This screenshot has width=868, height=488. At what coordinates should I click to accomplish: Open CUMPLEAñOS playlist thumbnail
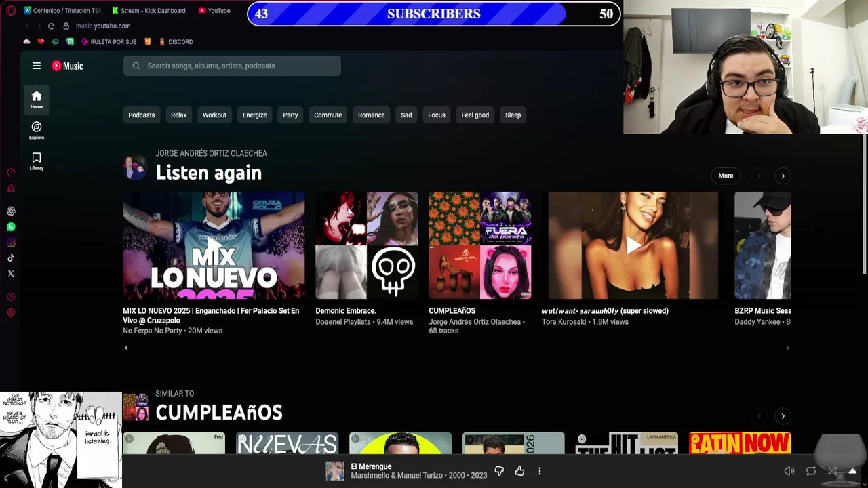click(480, 245)
